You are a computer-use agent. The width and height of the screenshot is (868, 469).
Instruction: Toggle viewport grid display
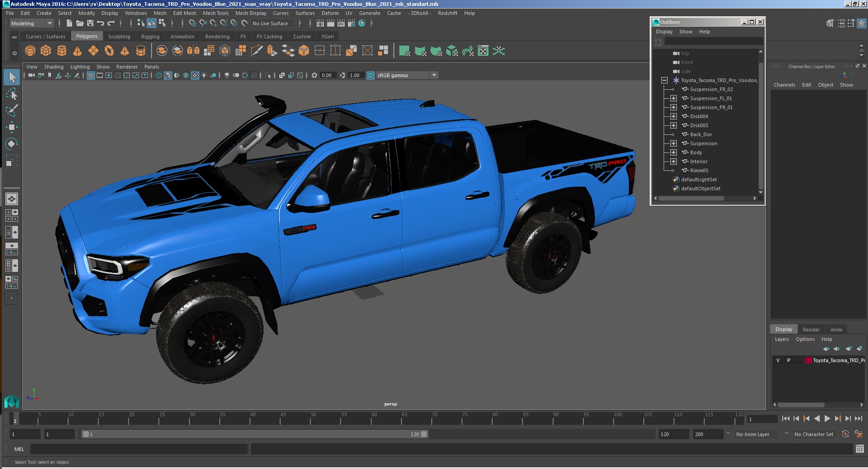click(91, 75)
